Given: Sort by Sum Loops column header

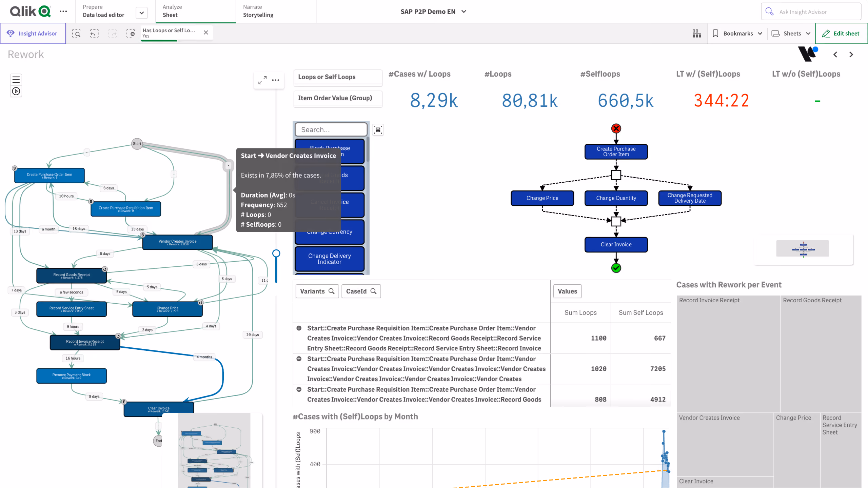Looking at the screenshot, I should (x=580, y=312).
